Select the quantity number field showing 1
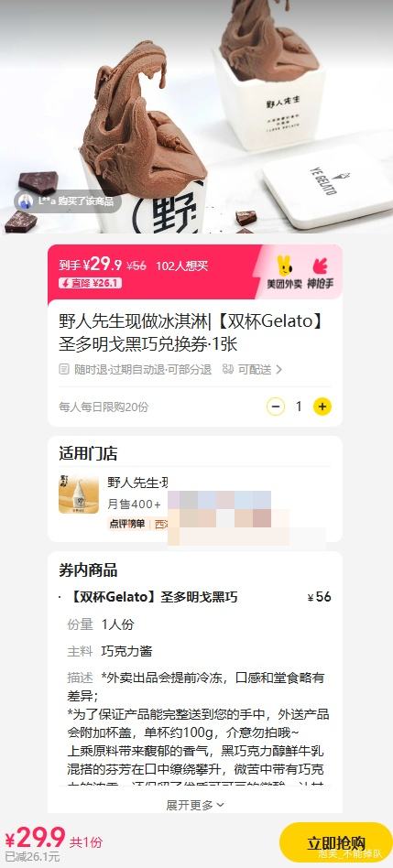 click(299, 407)
